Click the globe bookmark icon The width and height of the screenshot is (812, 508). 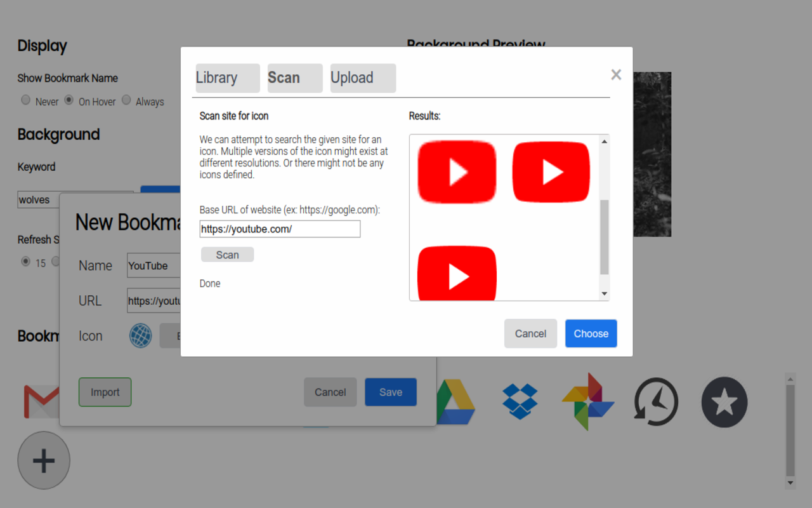tap(141, 336)
